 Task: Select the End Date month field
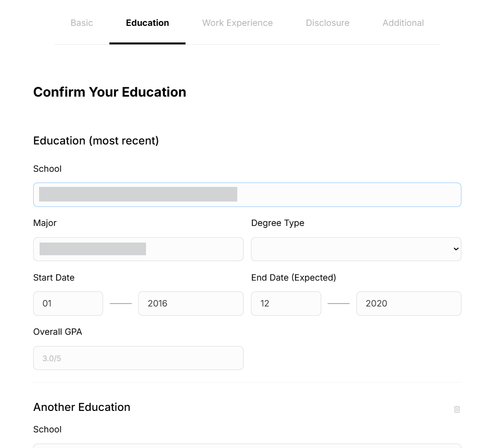286,304
